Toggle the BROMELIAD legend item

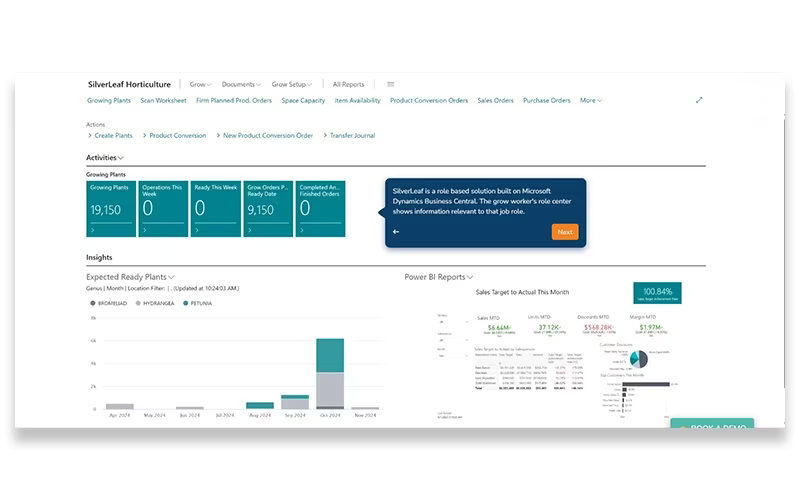point(108,303)
